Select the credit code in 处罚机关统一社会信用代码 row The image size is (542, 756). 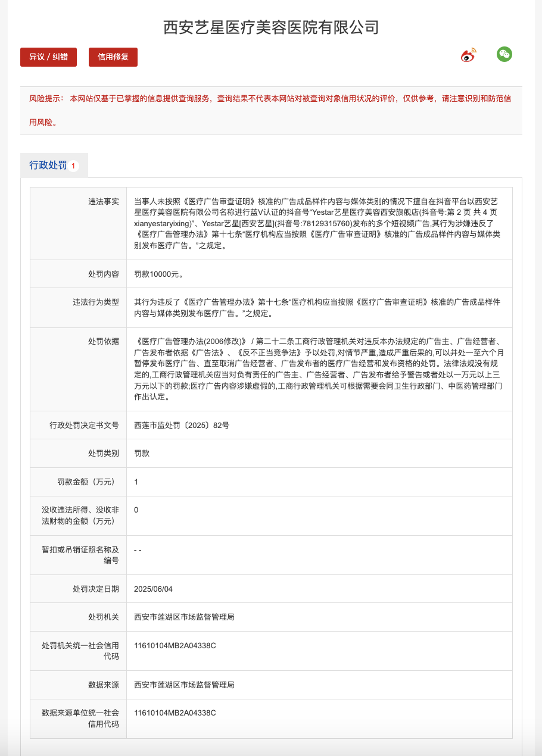175,646
